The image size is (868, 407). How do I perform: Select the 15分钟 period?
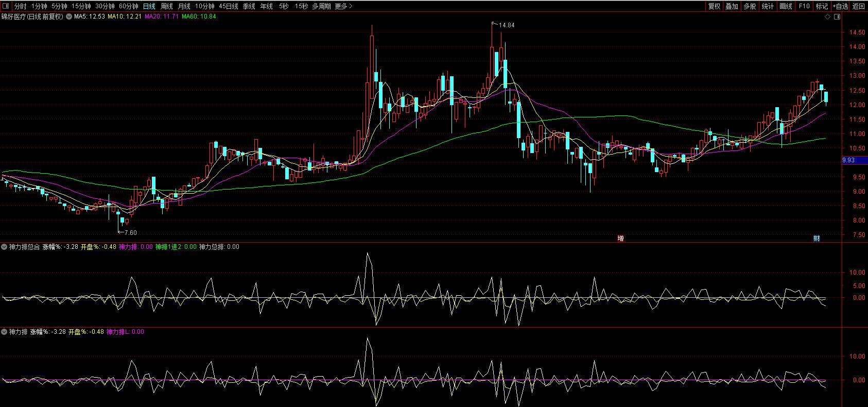(x=81, y=6)
